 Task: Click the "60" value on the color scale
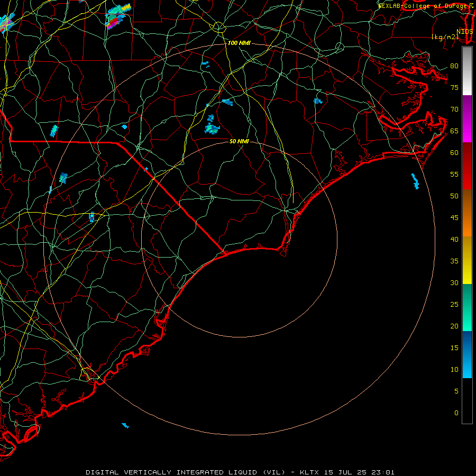coord(454,152)
